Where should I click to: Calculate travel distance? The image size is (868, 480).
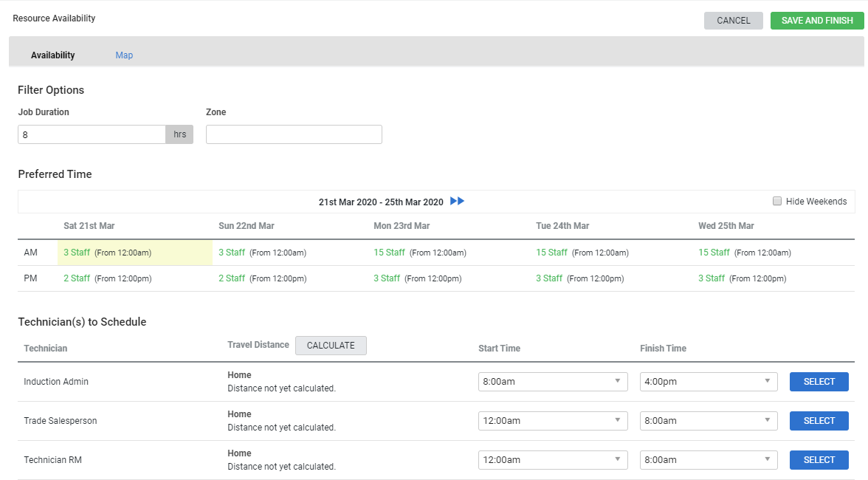pos(331,346)
